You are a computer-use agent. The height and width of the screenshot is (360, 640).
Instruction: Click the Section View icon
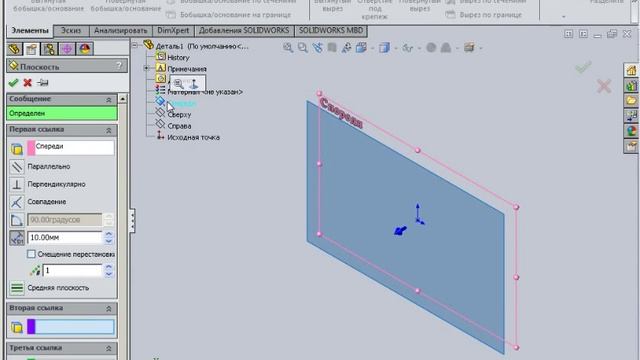click(332, 48)
